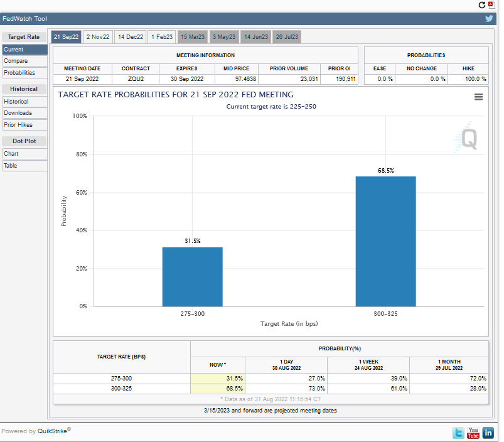Click the 1 MONTH 29 JUL 2022 header
This screenshot has width=504, height=442.
click(449, 365)
